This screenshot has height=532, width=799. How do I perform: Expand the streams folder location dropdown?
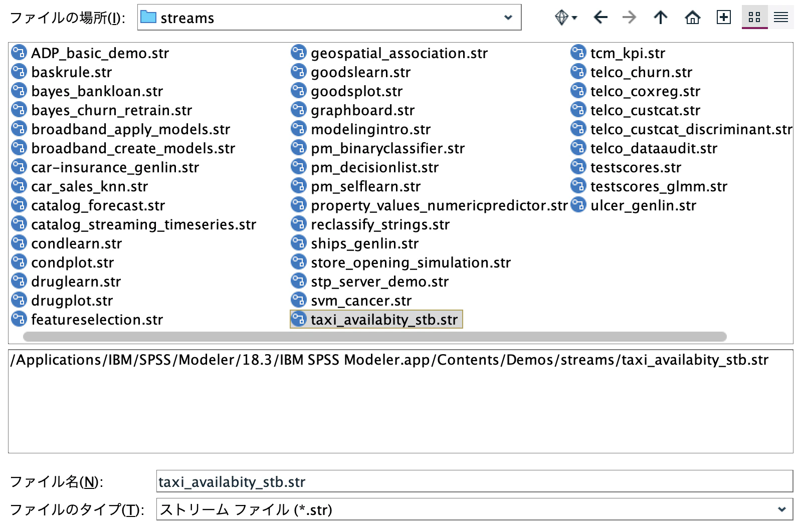[x=508, y=18]
